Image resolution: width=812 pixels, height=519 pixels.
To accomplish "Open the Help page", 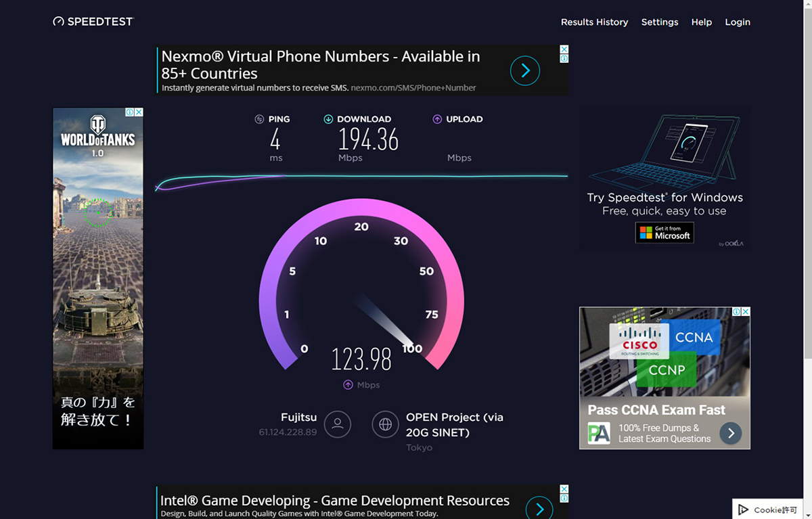I will pos(701,22).
